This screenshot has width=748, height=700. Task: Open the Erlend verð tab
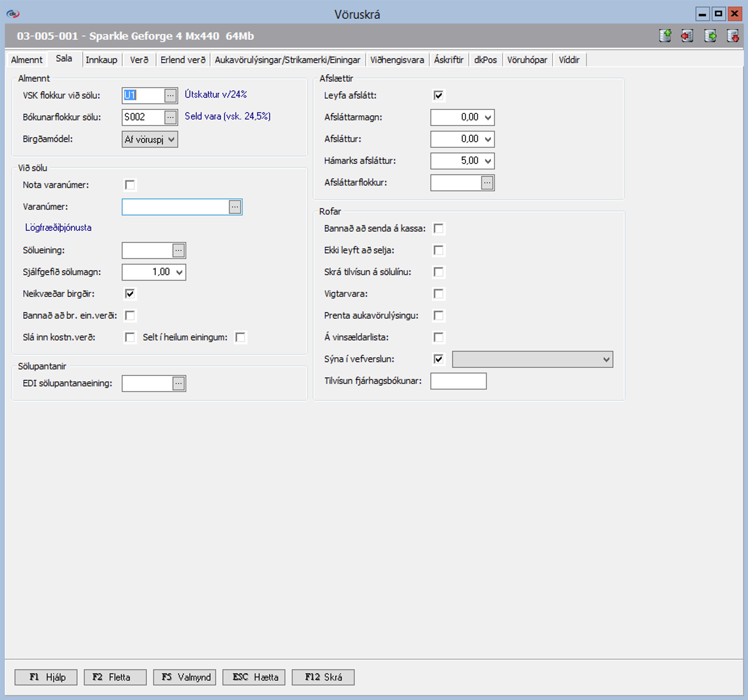click(183, 60)
